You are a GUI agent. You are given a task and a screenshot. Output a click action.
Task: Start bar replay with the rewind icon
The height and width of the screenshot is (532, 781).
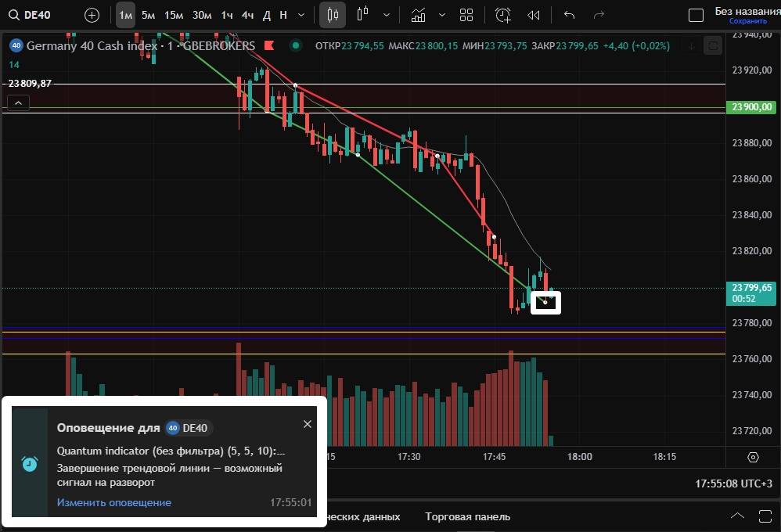534,15
